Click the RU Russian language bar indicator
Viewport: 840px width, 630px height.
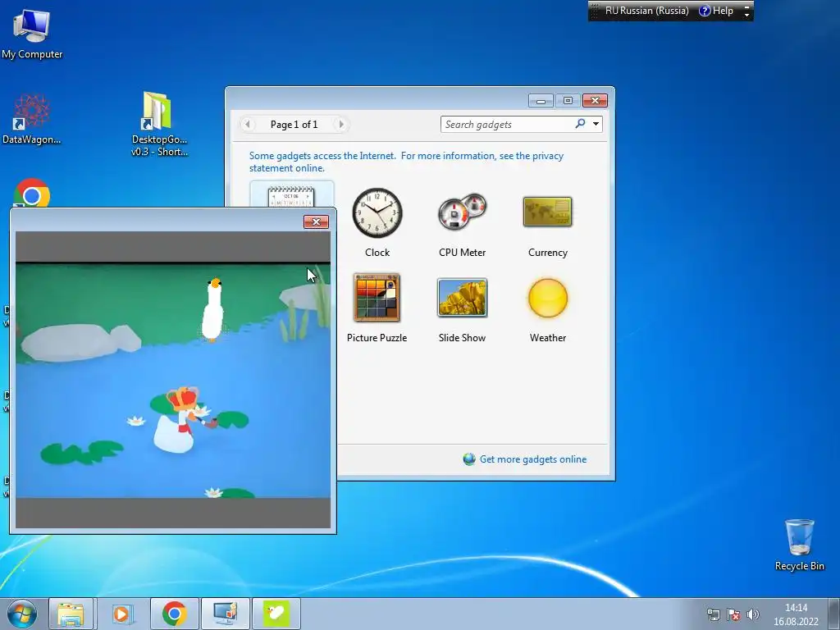[646, 11]
